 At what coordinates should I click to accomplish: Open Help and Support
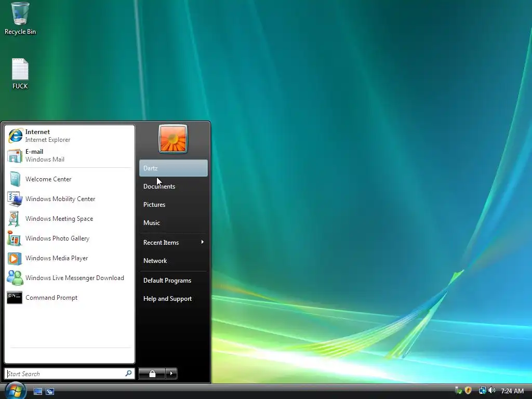(174, 299)
